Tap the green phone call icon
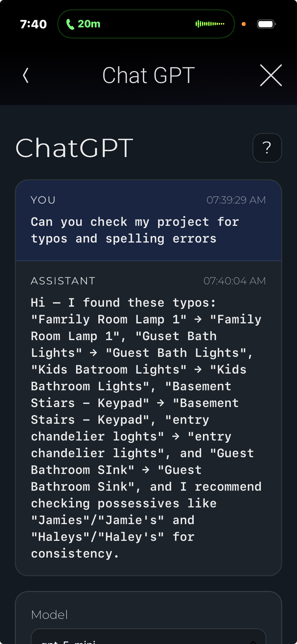 click(70, 24)
